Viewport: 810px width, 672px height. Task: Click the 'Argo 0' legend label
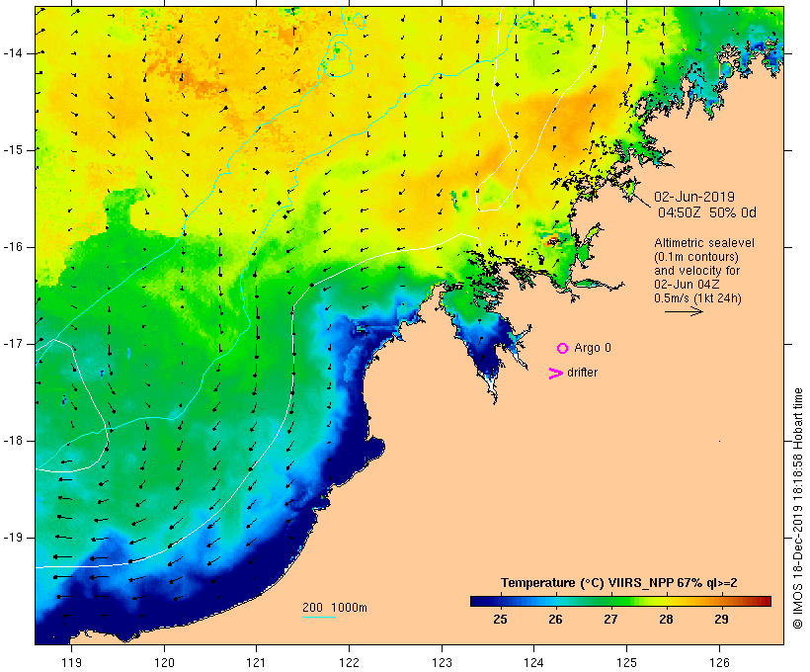pyautogui.click(x=593, y=348)
